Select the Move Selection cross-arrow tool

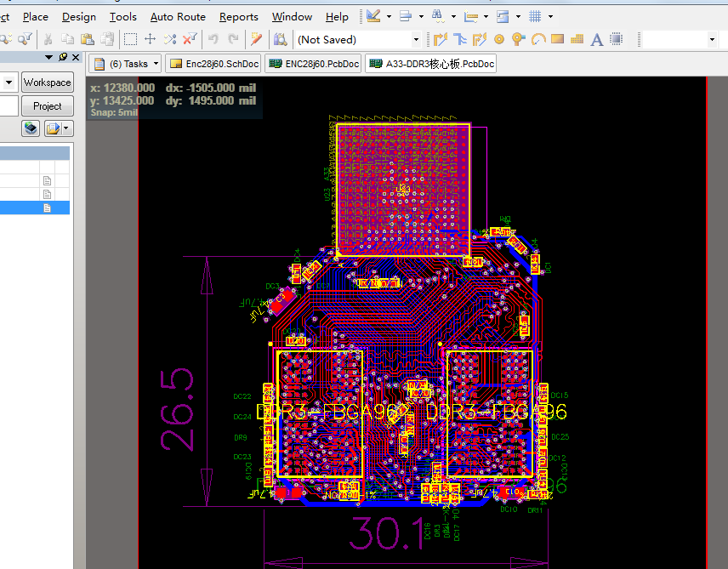(x=150, y=39)
